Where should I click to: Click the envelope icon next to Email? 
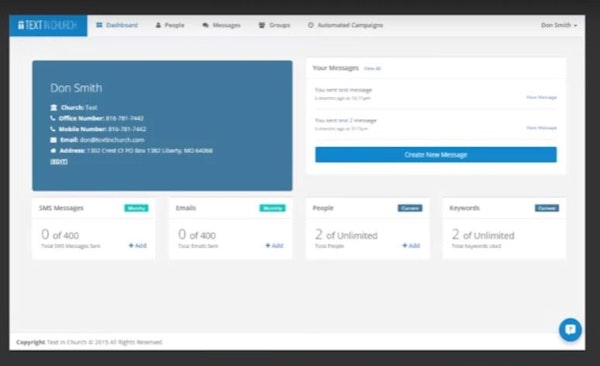pyautogui.click(x=54, y=140)
